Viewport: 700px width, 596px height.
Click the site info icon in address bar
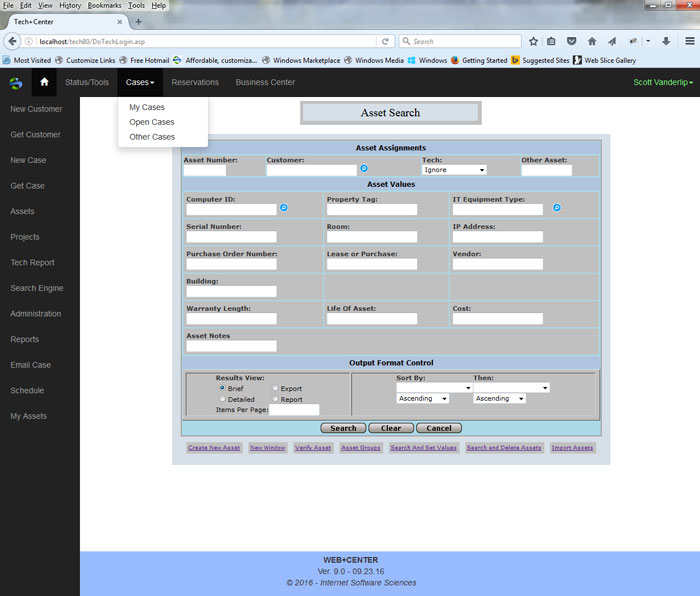(29, 42)
